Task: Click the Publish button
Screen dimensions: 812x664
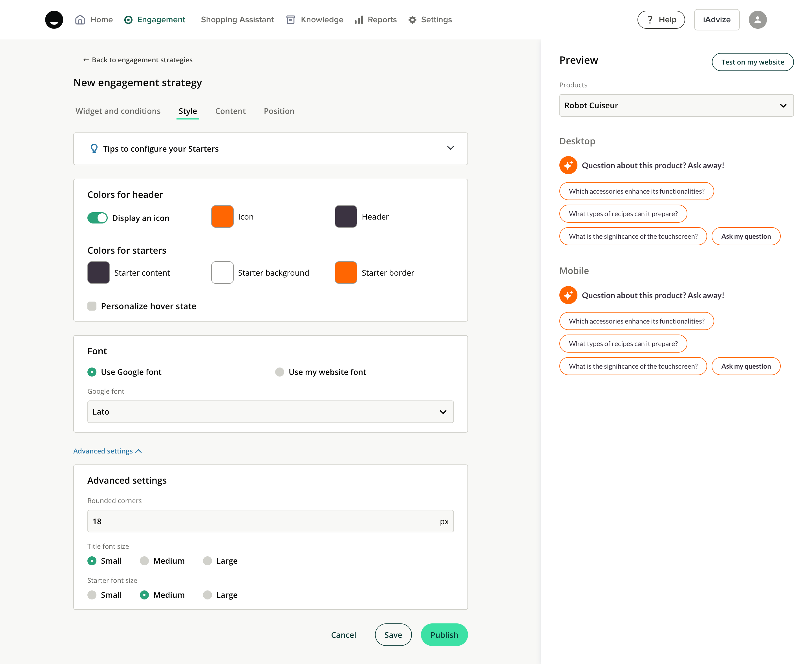Action: coord(444,635)
